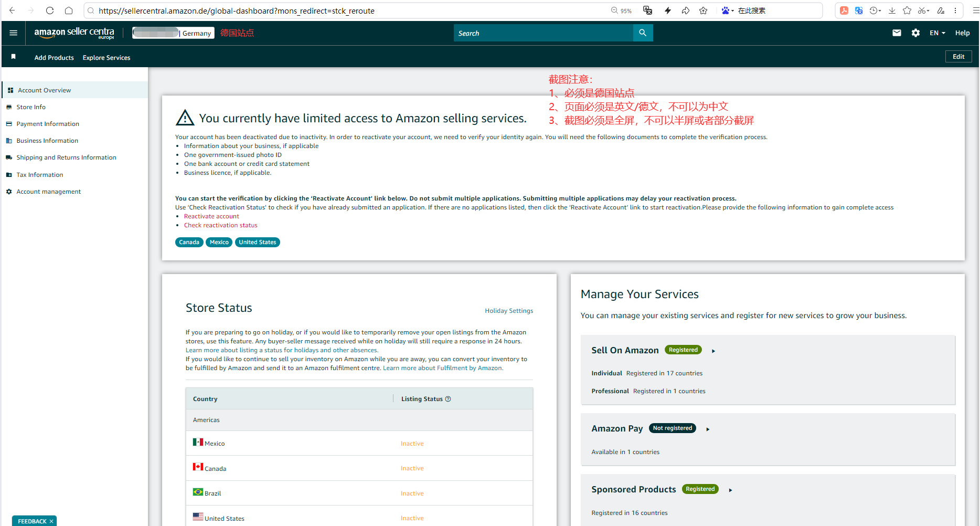Open Seller Central hamburger navigation menu
Image resolution: width=980 pixels, height=526 pixels.
pos(14,33)
